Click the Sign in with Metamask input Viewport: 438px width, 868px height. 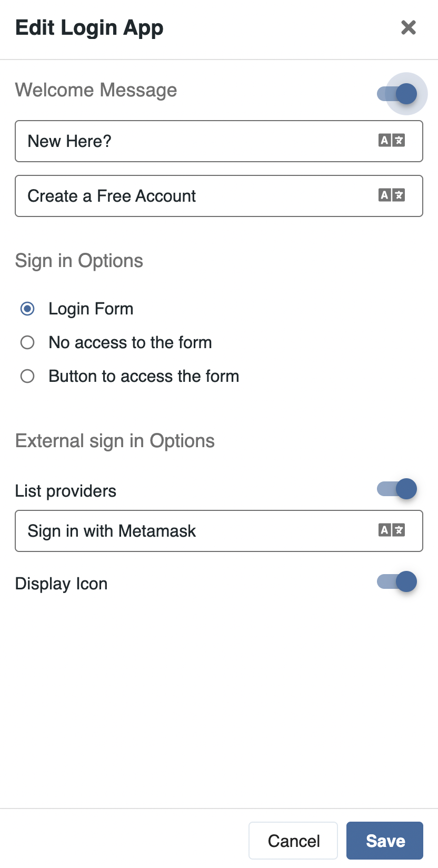point(195,531)
